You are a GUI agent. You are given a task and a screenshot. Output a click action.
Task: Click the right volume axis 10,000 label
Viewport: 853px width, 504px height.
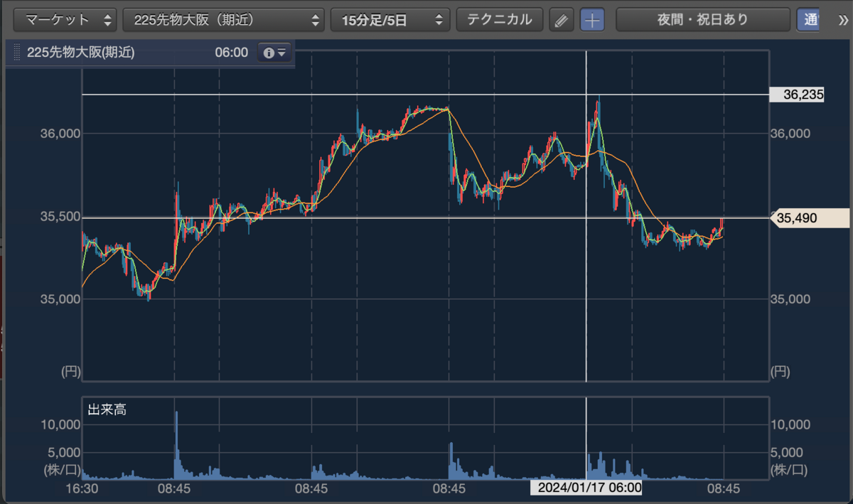point(790,425)
